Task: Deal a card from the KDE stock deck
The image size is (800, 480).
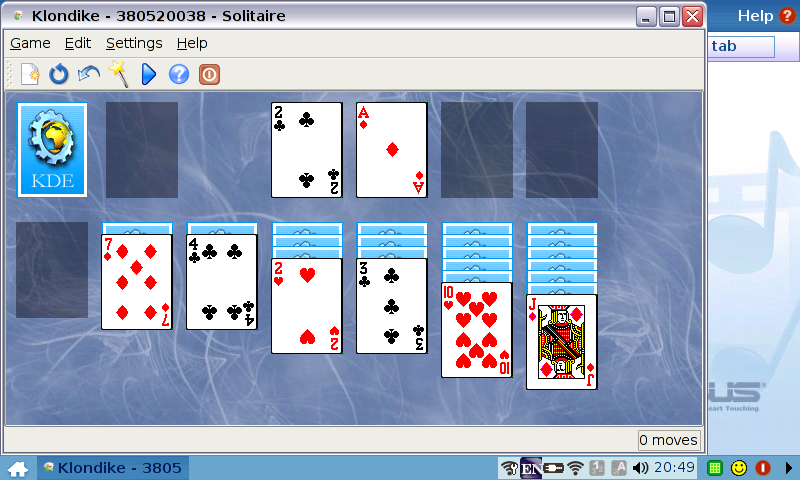Action: [x=52, y=149]
